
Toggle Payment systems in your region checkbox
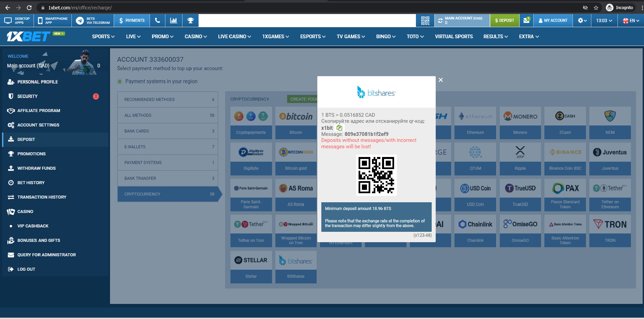[119, 82]
